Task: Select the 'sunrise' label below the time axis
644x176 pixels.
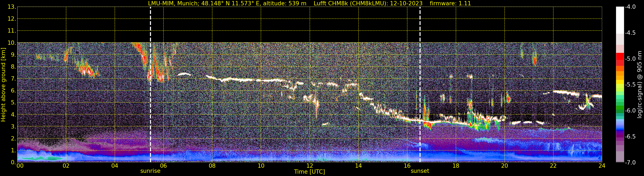Action: 150,171
